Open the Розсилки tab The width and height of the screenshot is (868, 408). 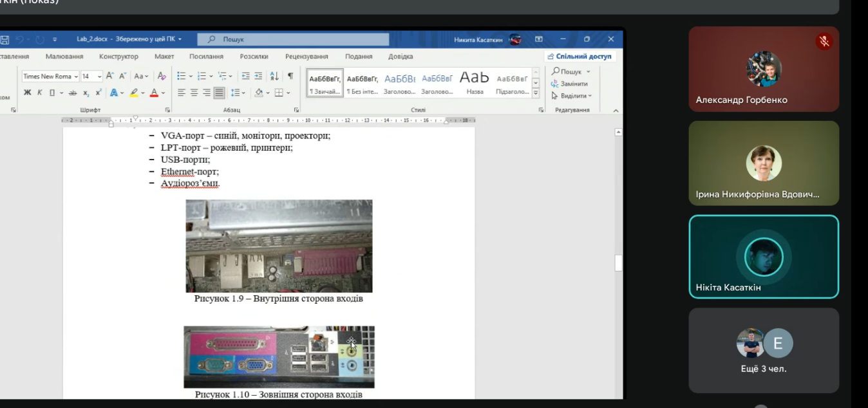pyautogui.click(x=254, y=57)
